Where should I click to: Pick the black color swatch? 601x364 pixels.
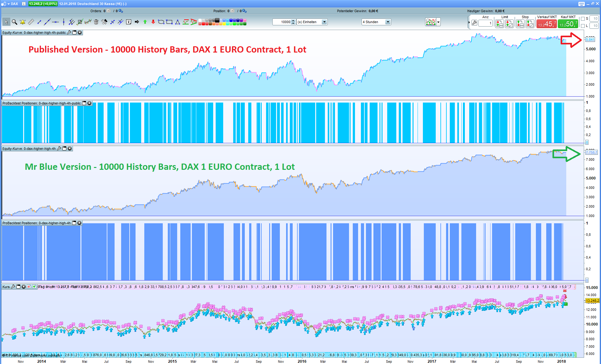coord(217,20)
